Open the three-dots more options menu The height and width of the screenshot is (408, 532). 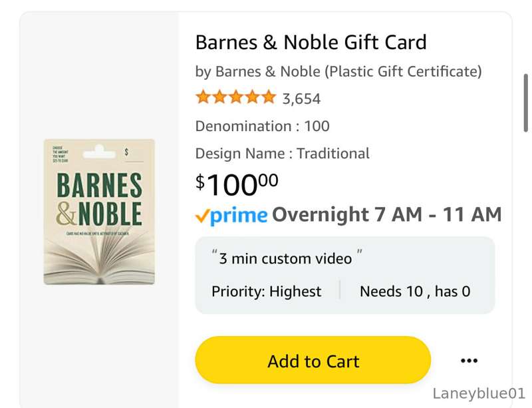[469, 361]
